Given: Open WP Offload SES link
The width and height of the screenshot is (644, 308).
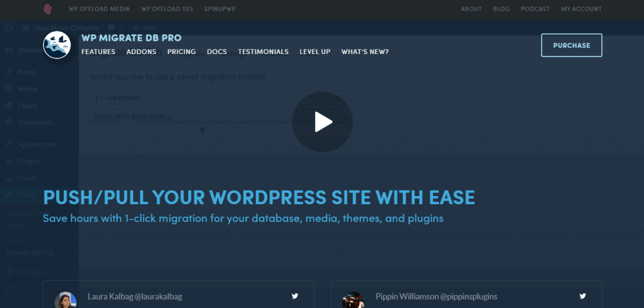Looking at the screenshot, I should tap(167, 9).
